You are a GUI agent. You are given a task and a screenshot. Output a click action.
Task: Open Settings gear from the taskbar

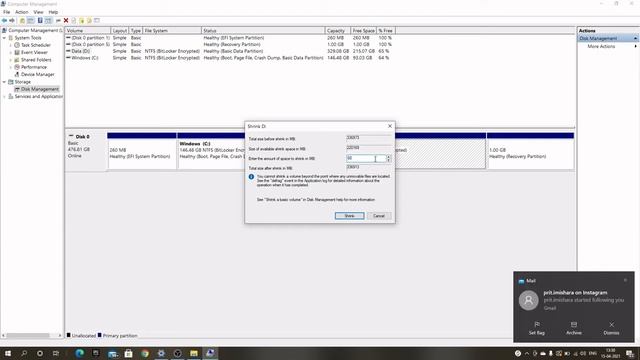(161, 353)
